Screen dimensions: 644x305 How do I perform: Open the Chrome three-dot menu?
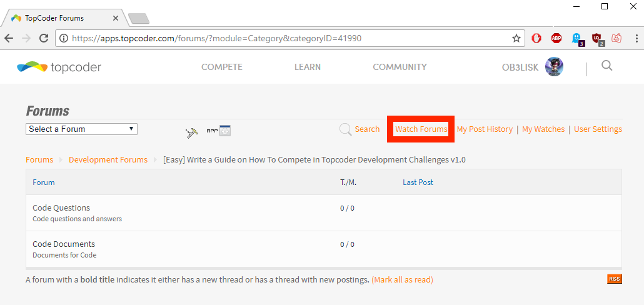[636, 38]
